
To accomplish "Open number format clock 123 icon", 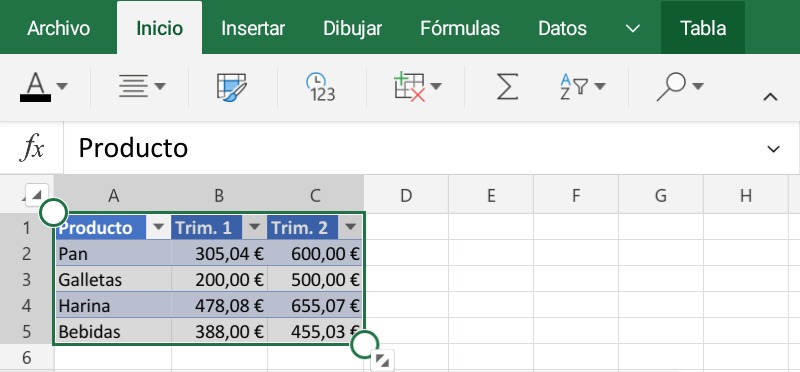I will [320, 87].
